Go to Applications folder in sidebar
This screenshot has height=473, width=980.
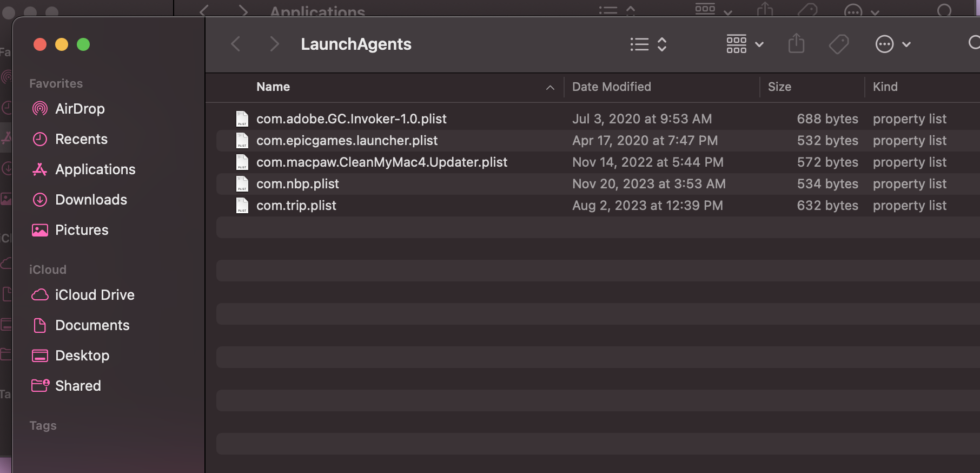tap(95, 169)
